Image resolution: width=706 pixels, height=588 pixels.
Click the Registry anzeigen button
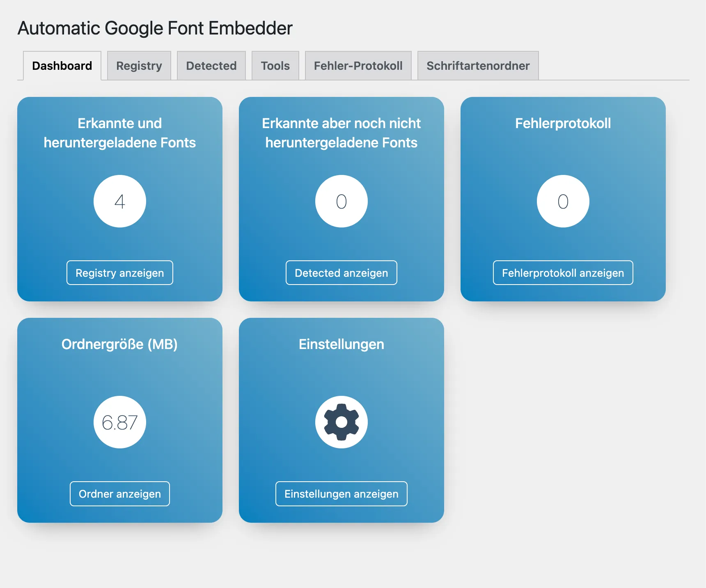coord(120,273)
